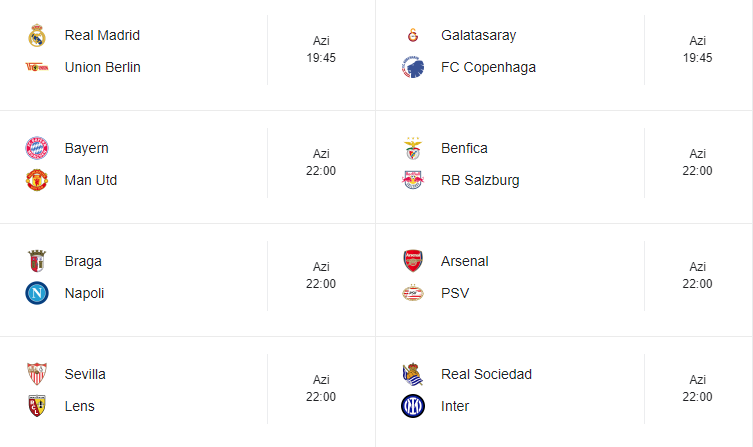The height and width of the screenshot is (447, 753).
Task: Click the Union Berlin team logo
Action: [37, 68]
